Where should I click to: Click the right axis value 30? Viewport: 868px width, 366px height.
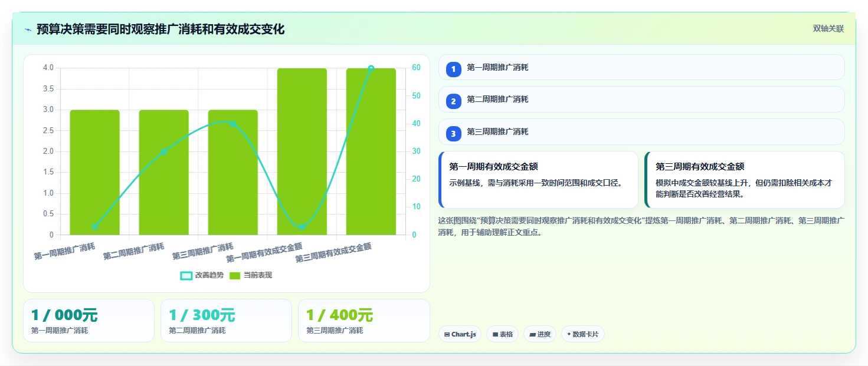coord(416,151)
